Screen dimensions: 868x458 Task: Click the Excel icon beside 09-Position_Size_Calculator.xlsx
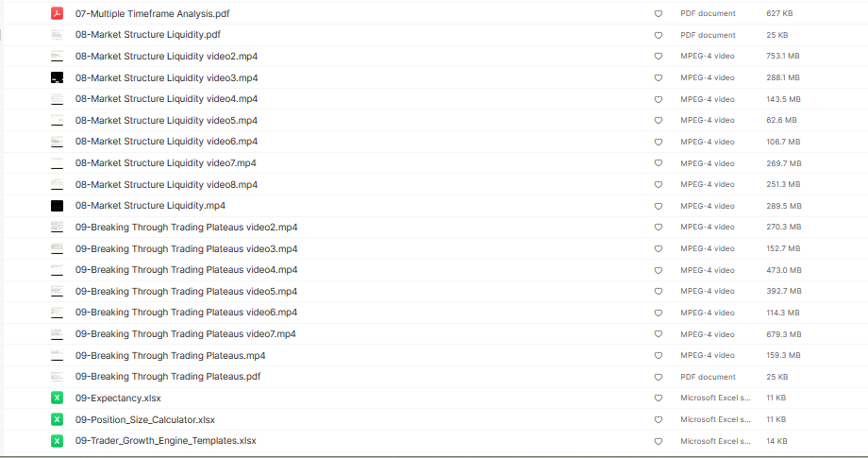tap(57, 419)
